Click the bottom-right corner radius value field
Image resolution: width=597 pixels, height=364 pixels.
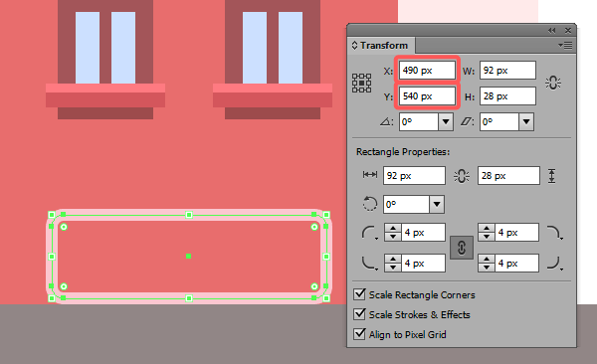pyautogui.click(x=516, y=264)
